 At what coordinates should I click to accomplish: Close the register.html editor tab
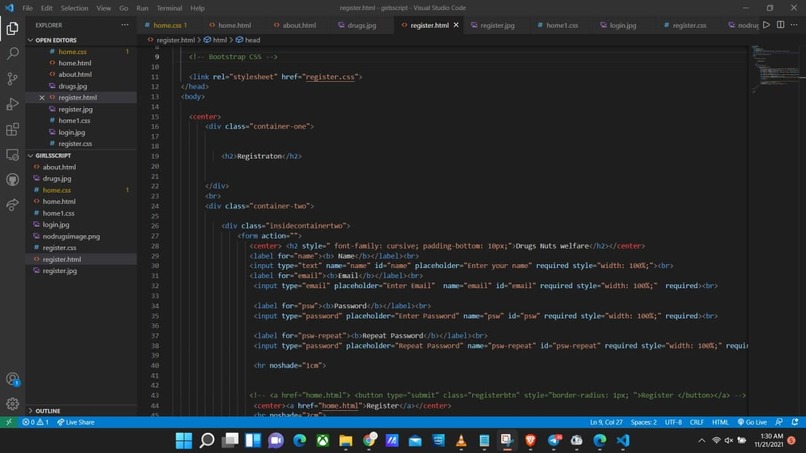(456, 25)
